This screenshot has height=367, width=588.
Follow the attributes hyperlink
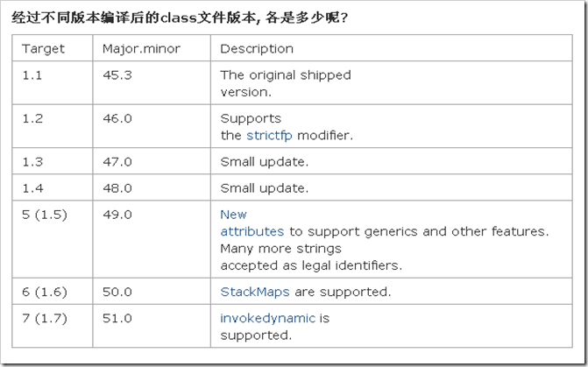(x=251, y=231)
